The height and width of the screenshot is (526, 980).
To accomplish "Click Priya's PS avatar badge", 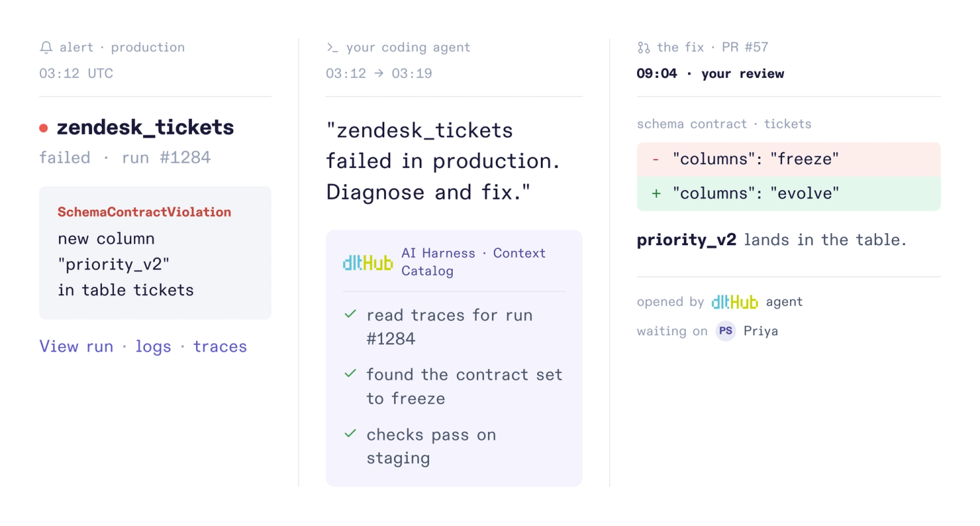I will click(725, 331).
